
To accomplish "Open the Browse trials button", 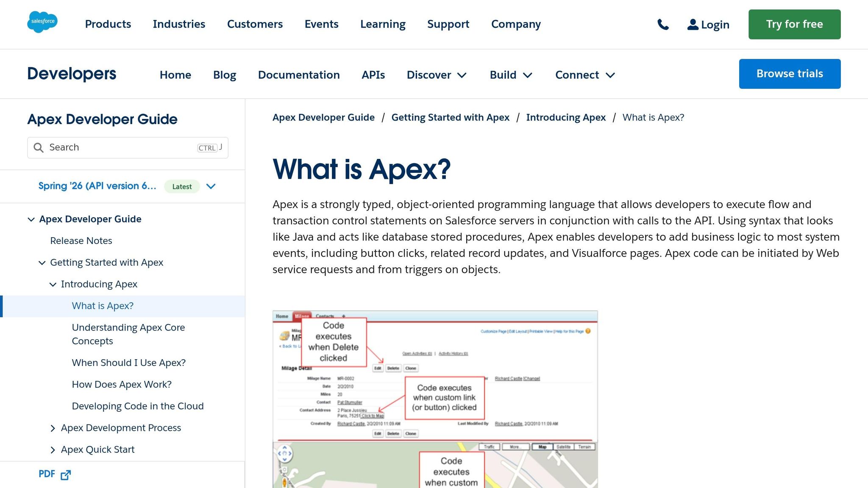I will 789,73.
